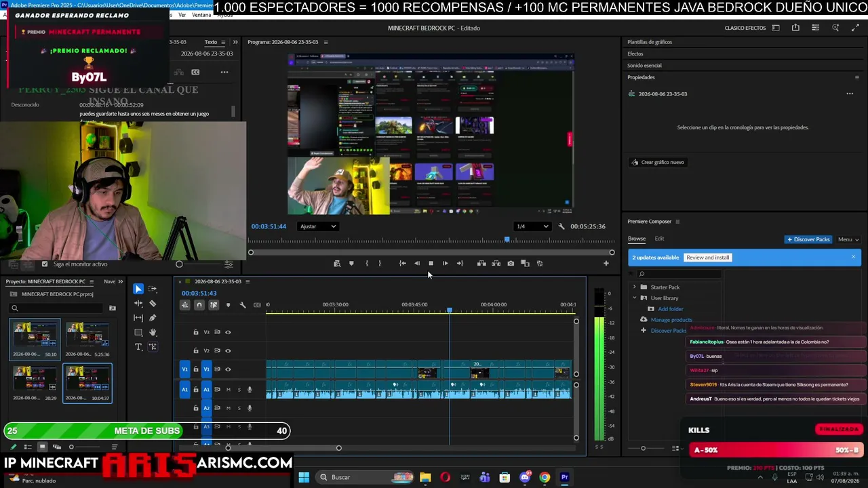Open the Efectos panel tab
Viewport: 868px width, 488px height.
tap(635, 54)
